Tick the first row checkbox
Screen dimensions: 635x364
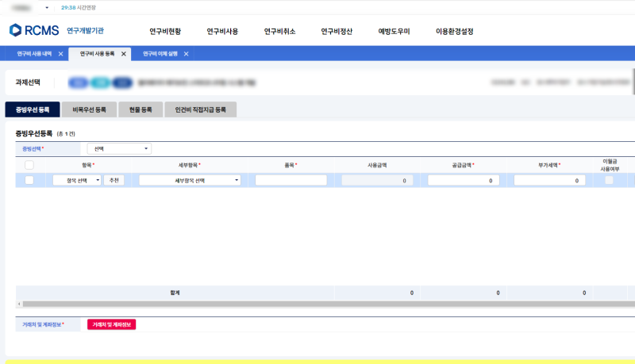[29, 180]
